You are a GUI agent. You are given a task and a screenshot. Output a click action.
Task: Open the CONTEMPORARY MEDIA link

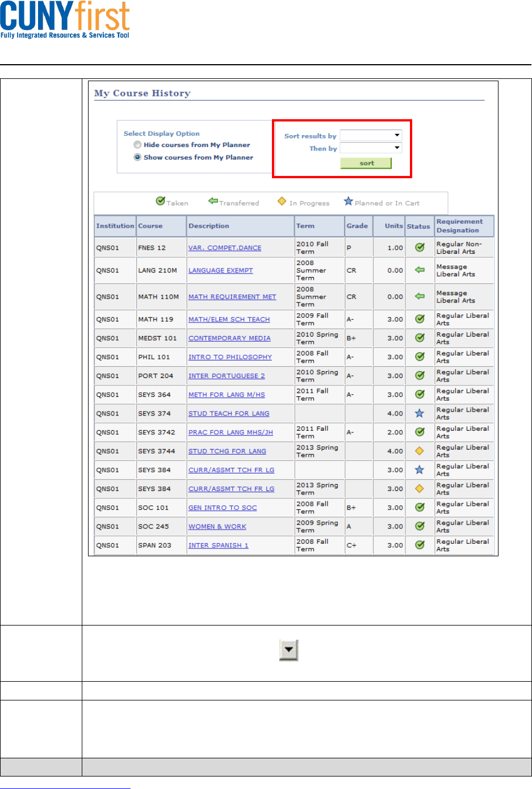[229, 338]
